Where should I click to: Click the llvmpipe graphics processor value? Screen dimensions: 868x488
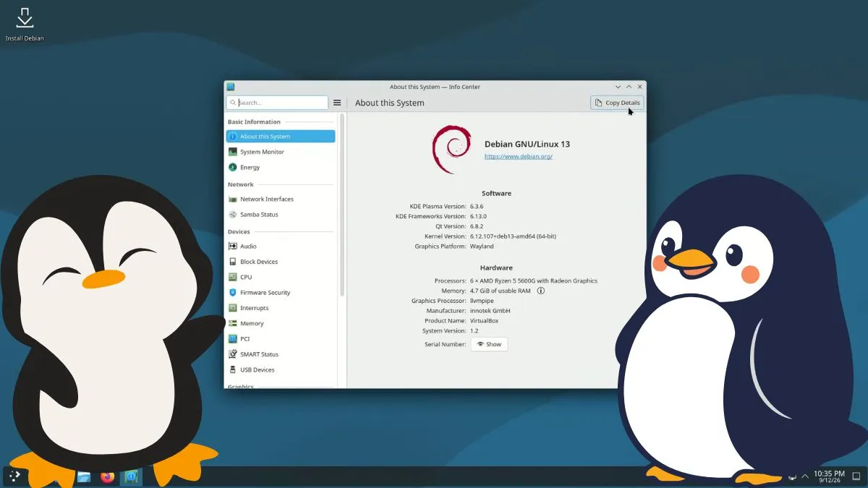pyautogui.click(x=482, y=301)
